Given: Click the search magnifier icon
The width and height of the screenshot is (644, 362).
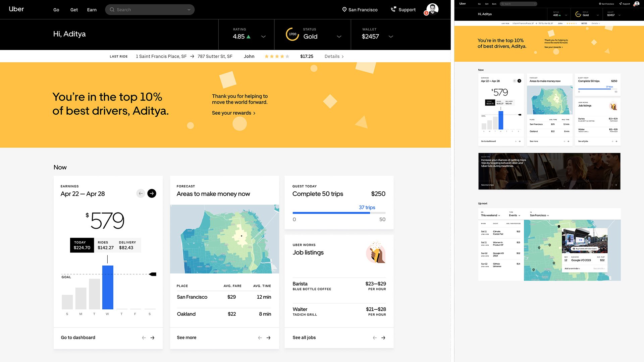Looking at the screenshot, I should (x=112, y=10).
